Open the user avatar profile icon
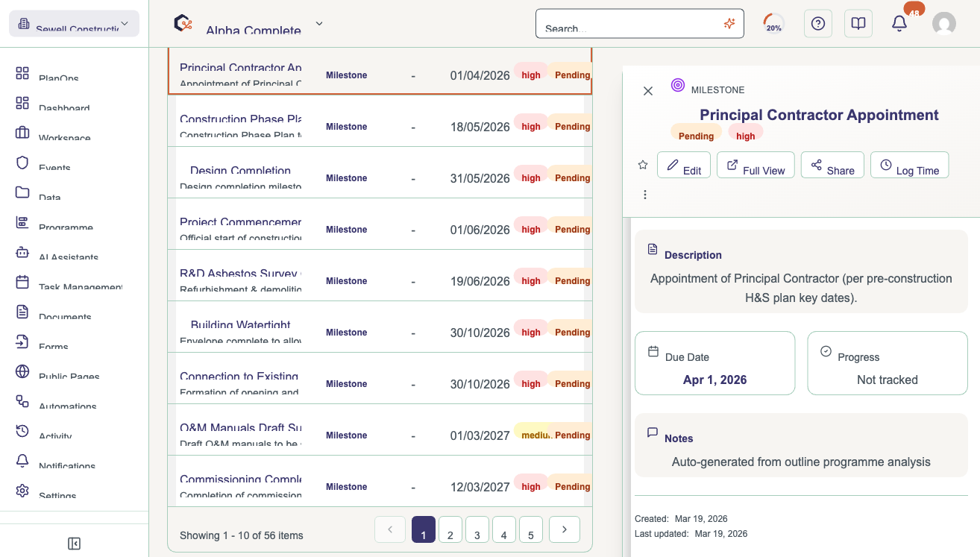Screen dimensions: 980x557 point(944,24)
